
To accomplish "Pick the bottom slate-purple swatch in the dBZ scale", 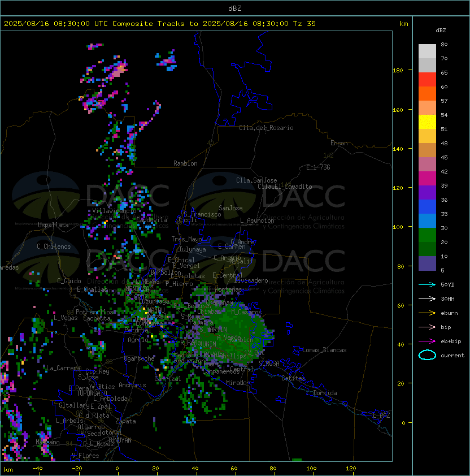I will pyautogui.click(x=427, y=263).
